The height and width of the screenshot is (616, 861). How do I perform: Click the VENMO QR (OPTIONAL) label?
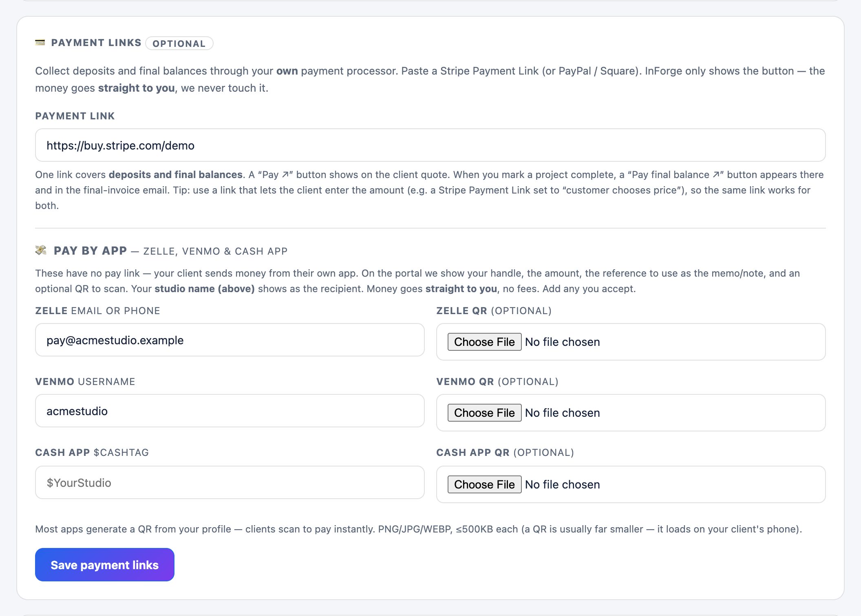(497, 382)
